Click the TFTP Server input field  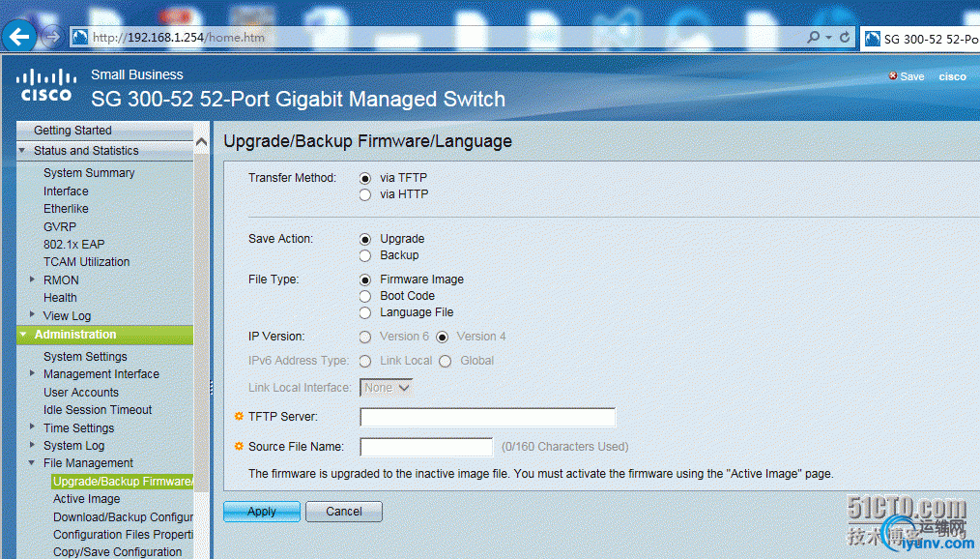(487, 417)
